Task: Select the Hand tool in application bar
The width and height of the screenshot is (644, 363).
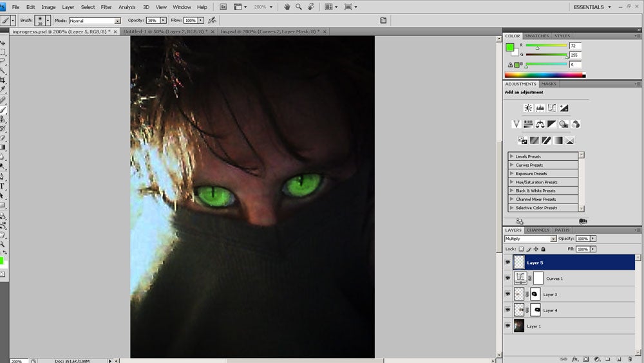Action: click(287, 7)
